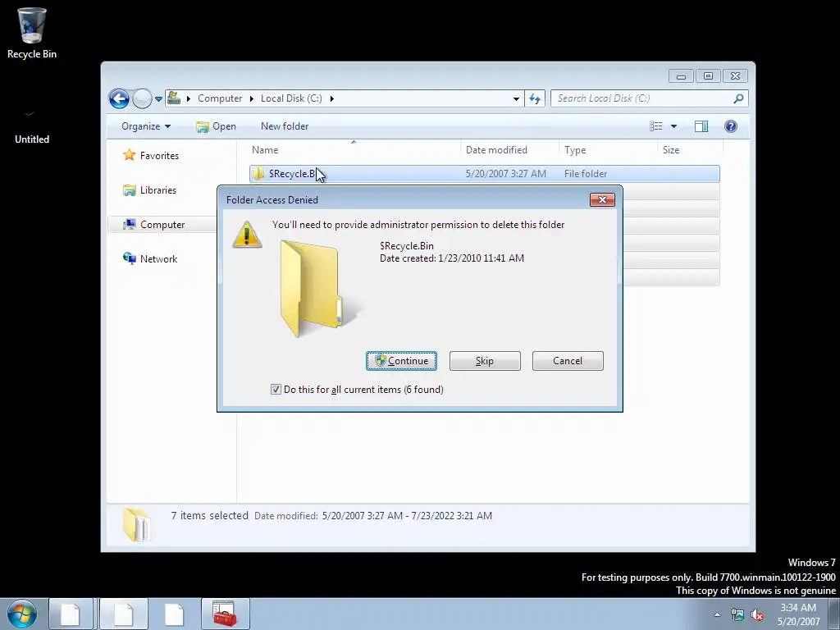Click Cancel in Folder Access Denied dialog
This screenshot has height=630, width=840.
click(568, 361)
